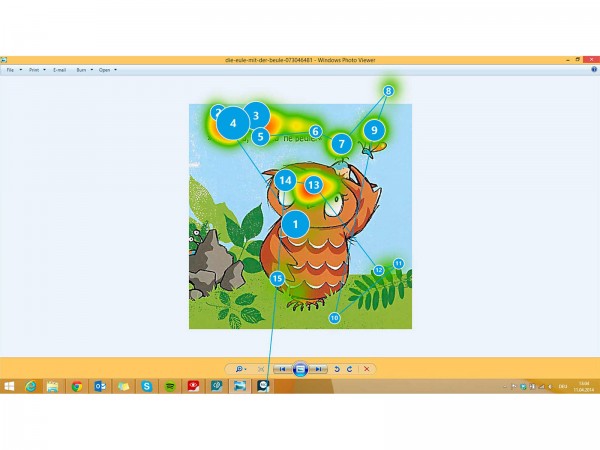Go to the previous photo
The image size is (600, 450).
coord(282,369)
